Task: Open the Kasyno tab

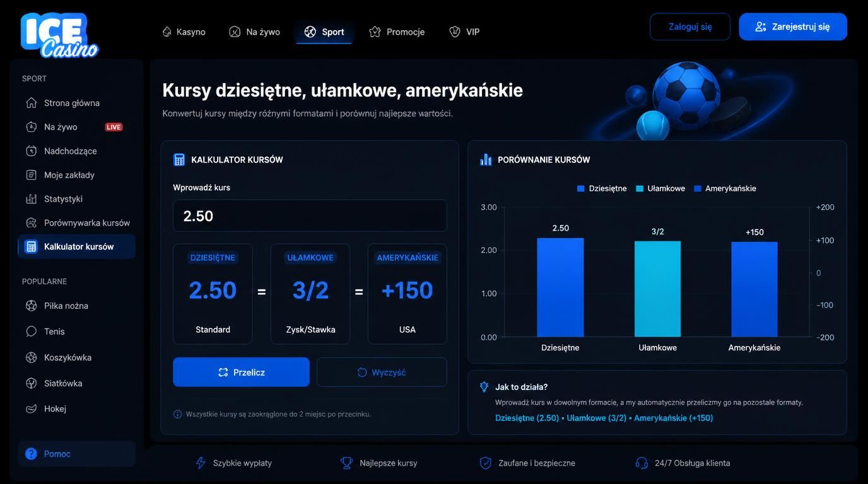Action: (x=184, y=32)
